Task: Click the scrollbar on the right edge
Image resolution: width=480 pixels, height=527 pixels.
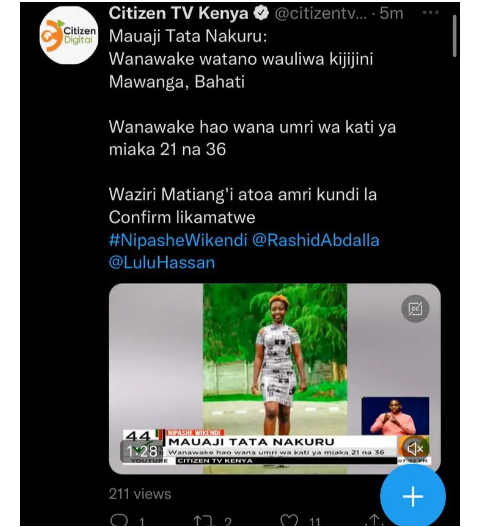Action: click(x=454, y=36)
